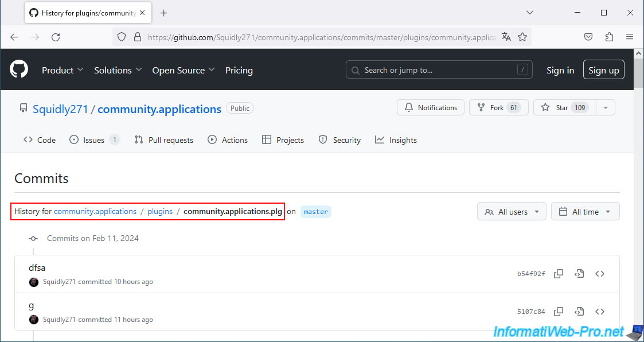Open the All time date filter

(585, 212)
